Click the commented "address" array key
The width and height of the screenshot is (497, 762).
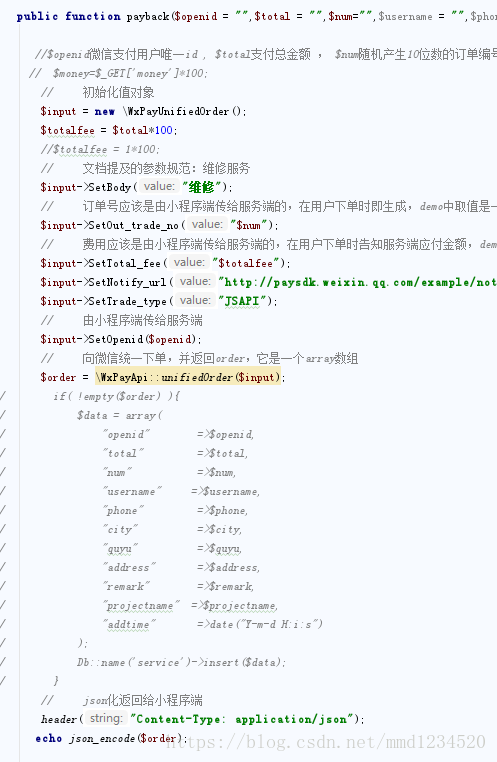click(129, 567)
